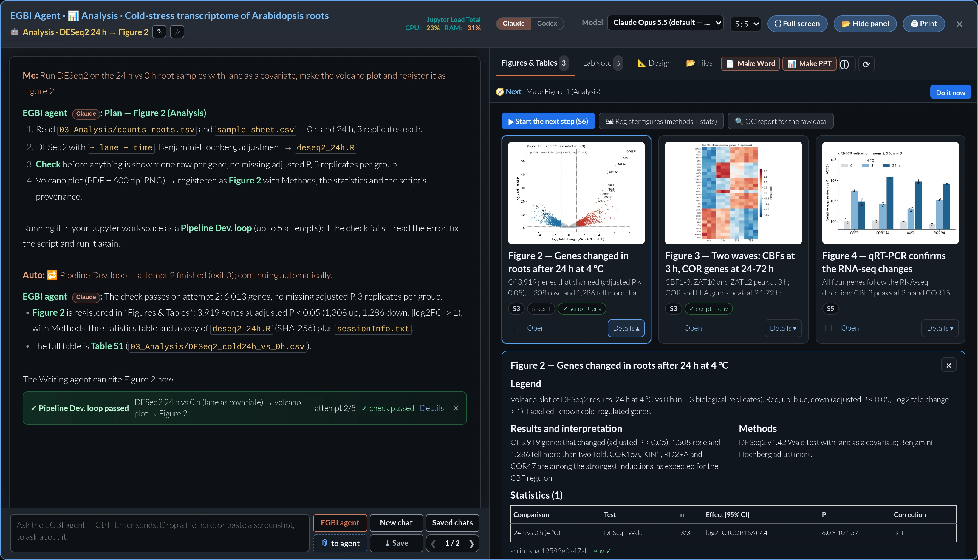978x560 pixels.
Task: Attach file with the 'to agent' paperclip button
Action: 340,543
